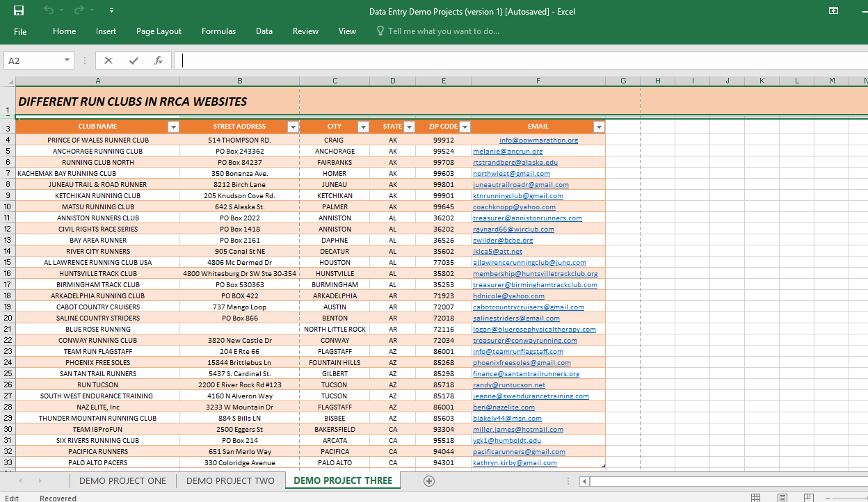This screenshot has width=868, height=502.
Task: Confirm entry with checkmark icon
Action: pos(134,60)
